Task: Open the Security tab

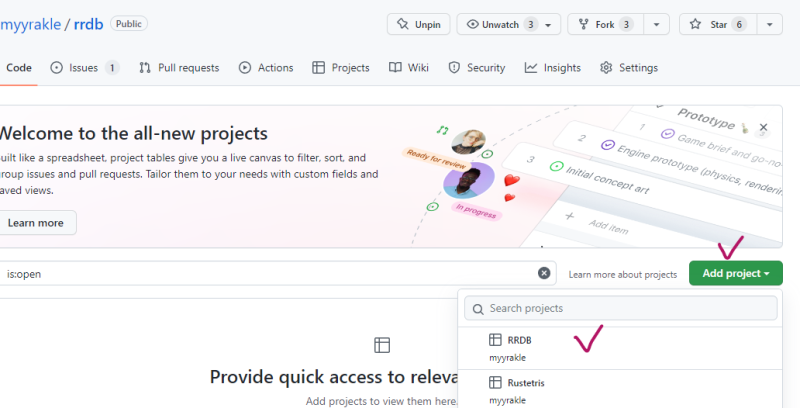Action: click(477, 68)
